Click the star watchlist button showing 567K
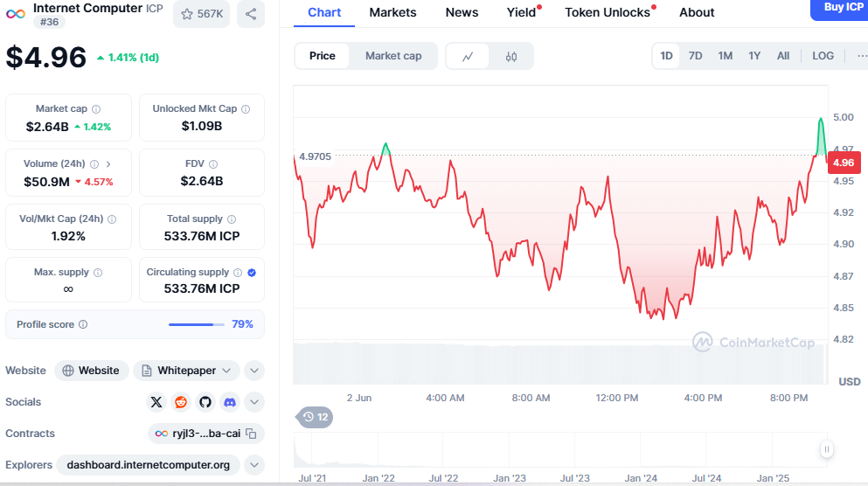The width and height of the screenshot is (868, 486). (x=201, y=14)
